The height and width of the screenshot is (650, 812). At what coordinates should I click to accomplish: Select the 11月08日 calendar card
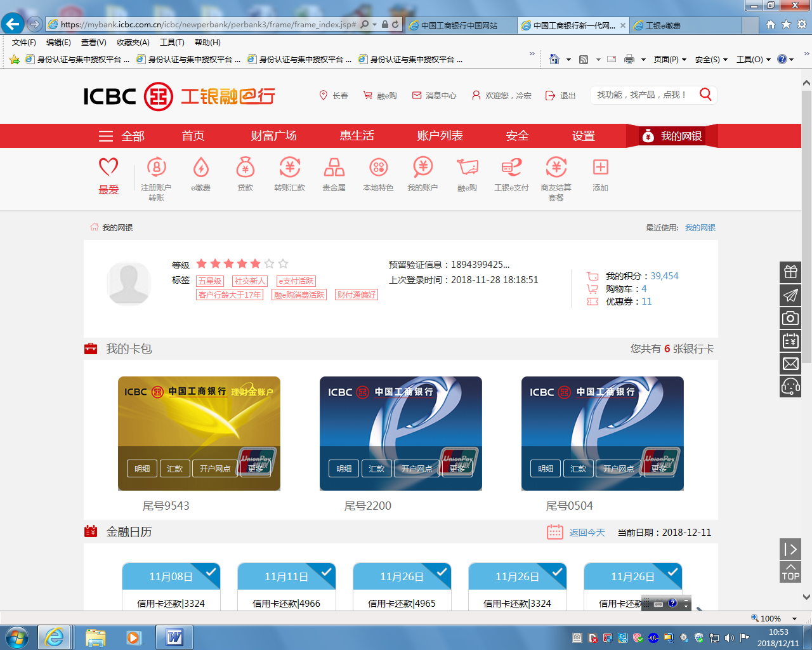pos(171,587)
